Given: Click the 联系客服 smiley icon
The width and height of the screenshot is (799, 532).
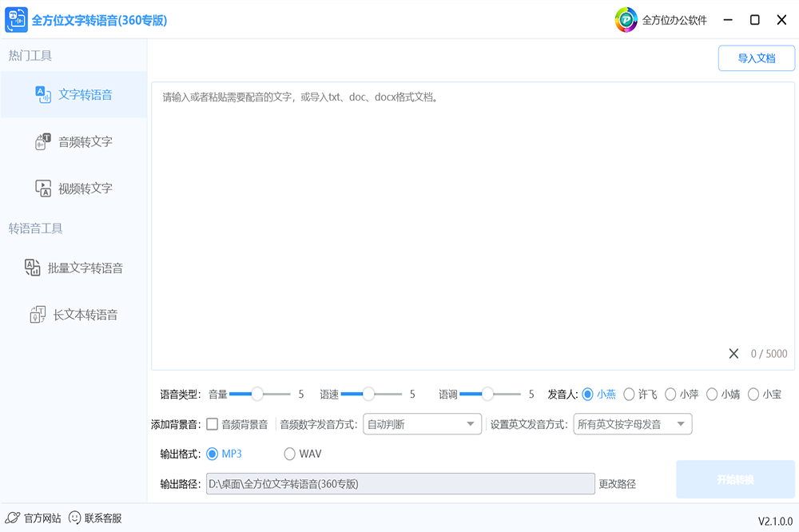Looking at the screenshot, I should (x=75, y=518).
